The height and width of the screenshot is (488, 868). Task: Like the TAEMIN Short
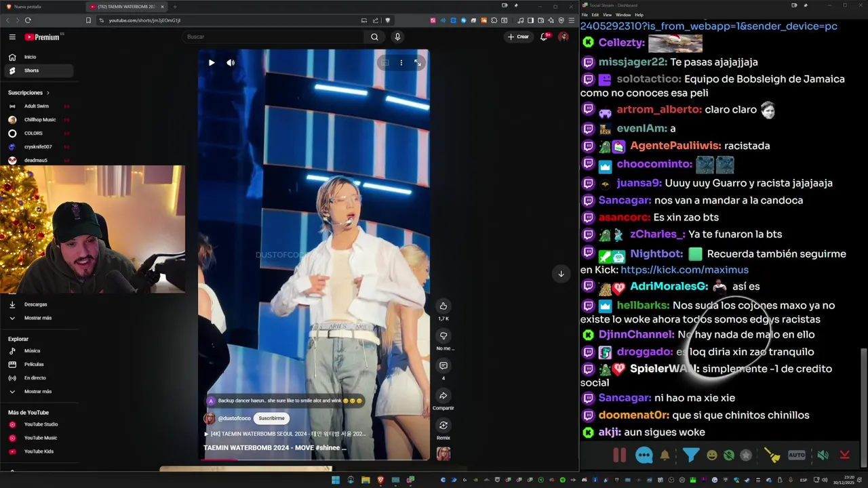pyautogui.click(x=443, y=306)
